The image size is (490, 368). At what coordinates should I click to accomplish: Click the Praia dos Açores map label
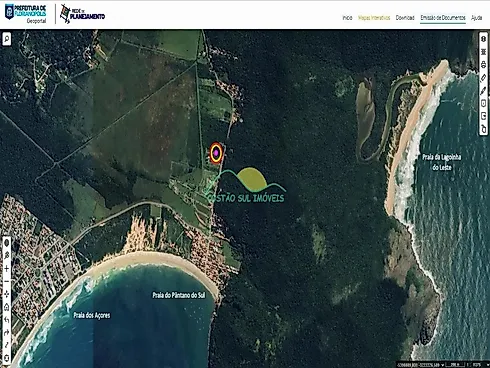click(92, 315)
